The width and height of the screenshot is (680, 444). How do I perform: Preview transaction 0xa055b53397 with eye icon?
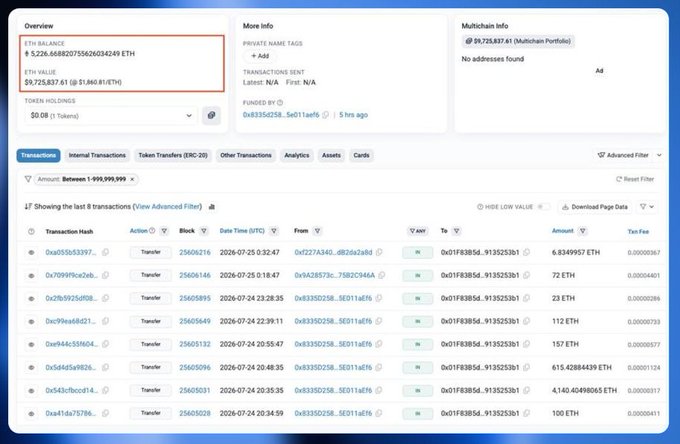tap(31, 252)
